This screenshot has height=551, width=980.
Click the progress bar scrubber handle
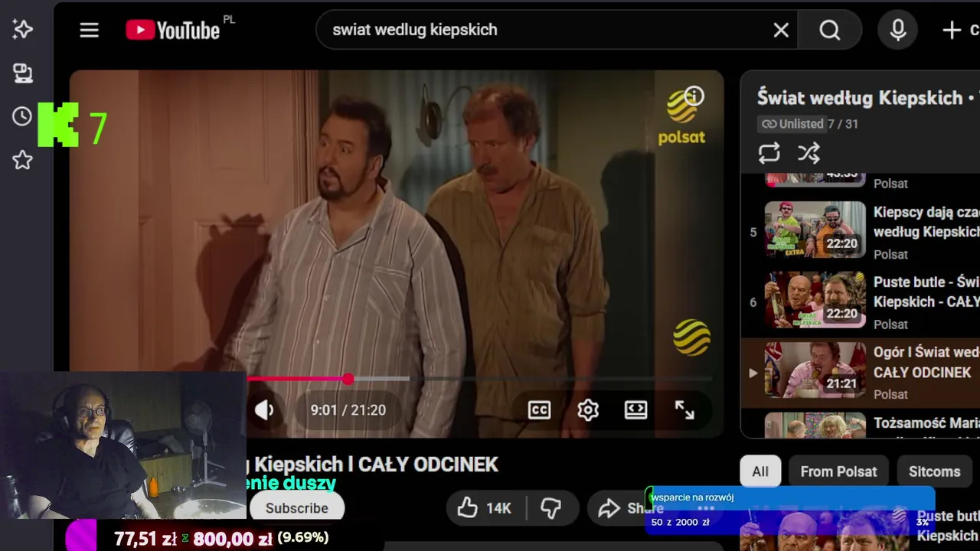(348, 379)
